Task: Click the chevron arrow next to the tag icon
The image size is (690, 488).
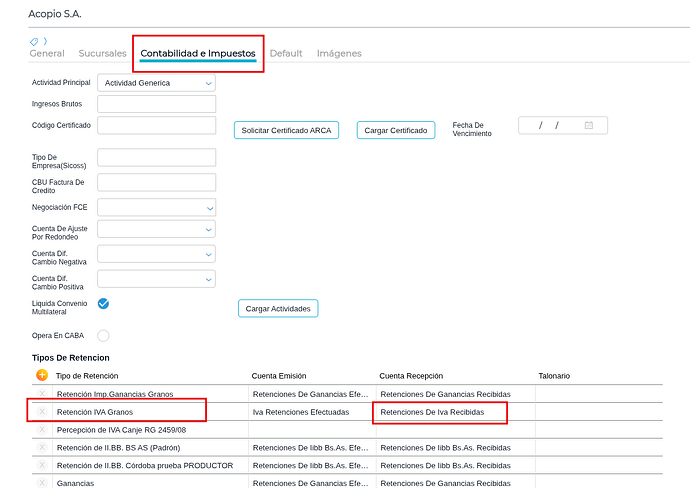Action: pos(45,41)
